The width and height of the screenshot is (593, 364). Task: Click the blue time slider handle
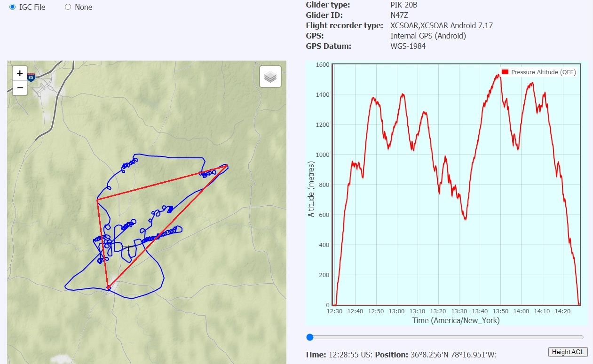click(x=309, y=337)
